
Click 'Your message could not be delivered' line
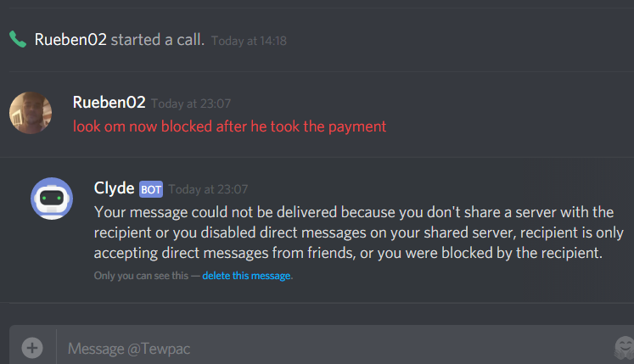coord(354,212)
